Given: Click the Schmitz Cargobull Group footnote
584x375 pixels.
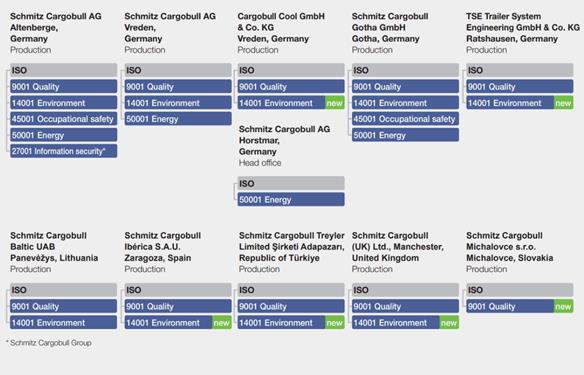Looking at the screenshot, I should point(49,343).
